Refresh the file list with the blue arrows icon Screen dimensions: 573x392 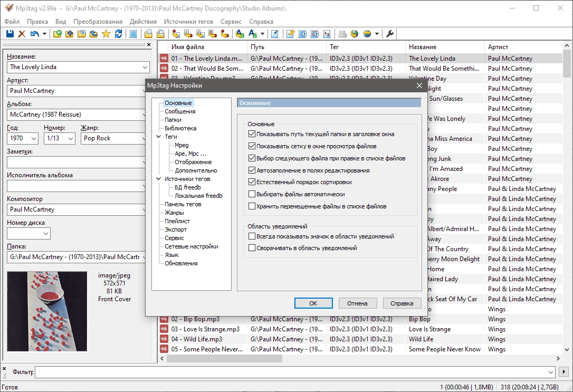point(118,34)
